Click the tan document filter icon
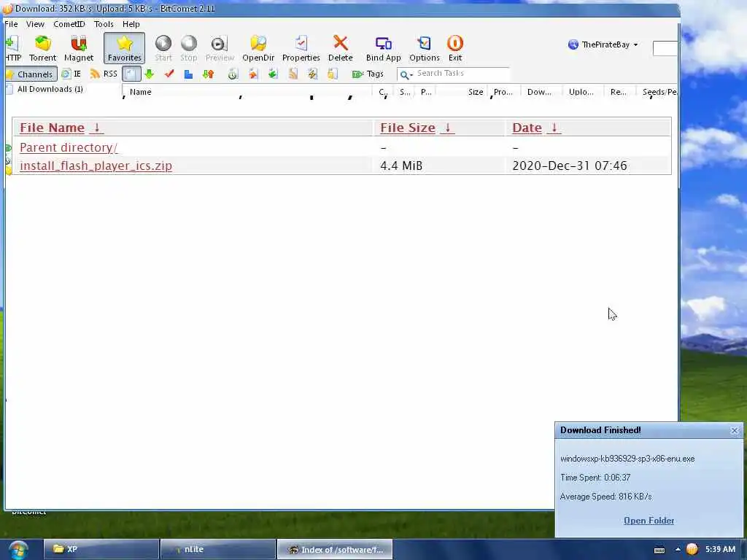Screen dimensions: 747x560 tap(293, 74)
